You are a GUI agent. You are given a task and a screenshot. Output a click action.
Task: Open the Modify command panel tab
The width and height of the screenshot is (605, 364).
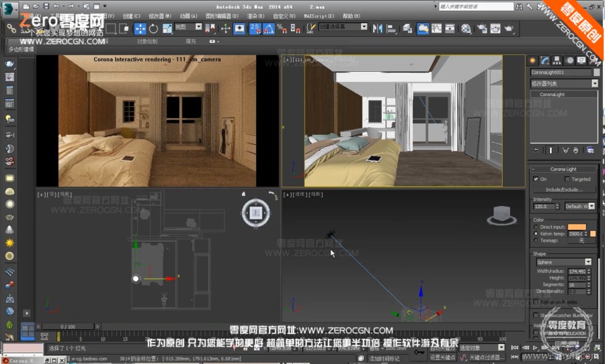pos(544,60)
